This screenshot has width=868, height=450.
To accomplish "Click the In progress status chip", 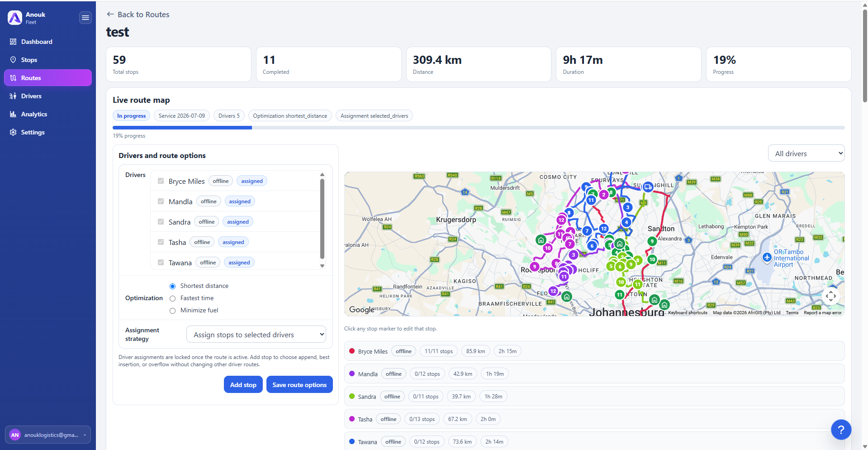I will [x=131, y=116].
